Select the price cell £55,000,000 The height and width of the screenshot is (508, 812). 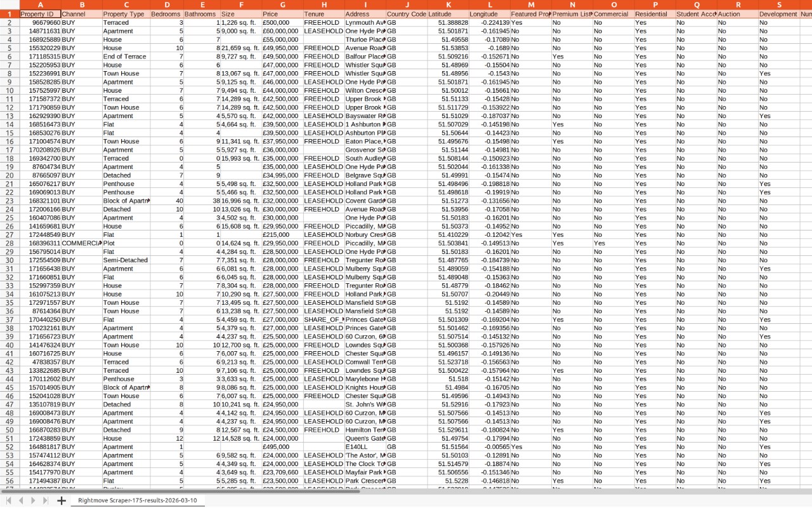(282, 39)
